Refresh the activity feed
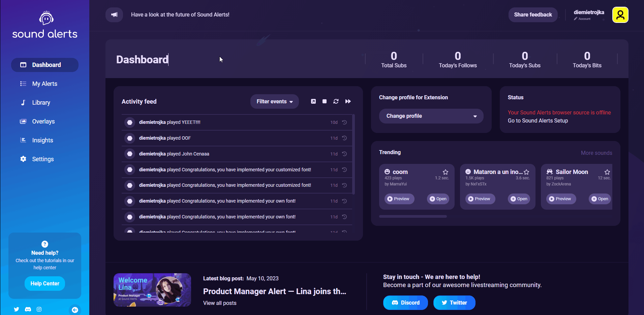This screenshot has width=644, height=315. click(x=336, y=101)
